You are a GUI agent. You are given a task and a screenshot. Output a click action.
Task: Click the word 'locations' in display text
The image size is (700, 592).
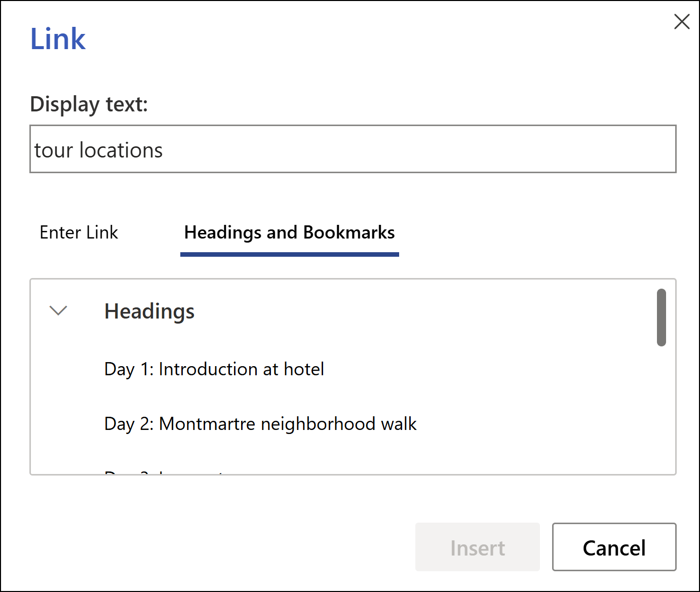pos(121,150)
